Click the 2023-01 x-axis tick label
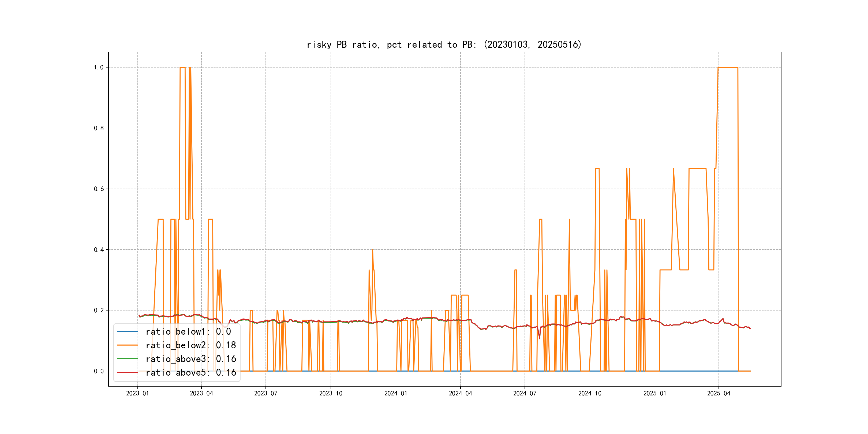Viewport: 868px width, 434px height. click(137, 393)
